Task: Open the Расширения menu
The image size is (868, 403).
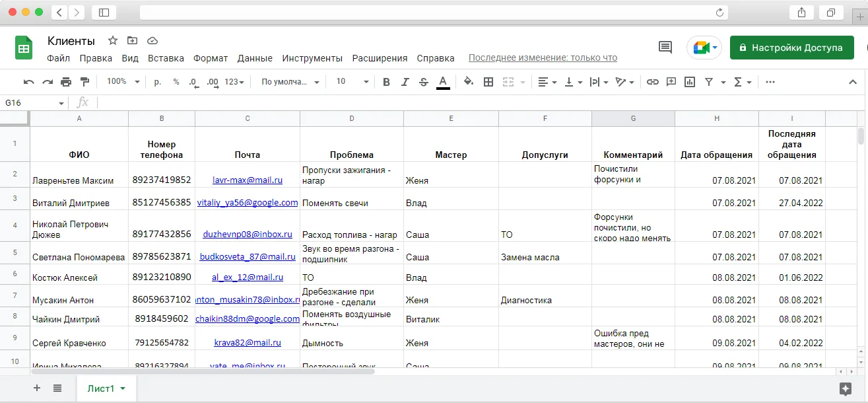Action: pos(380,58)
